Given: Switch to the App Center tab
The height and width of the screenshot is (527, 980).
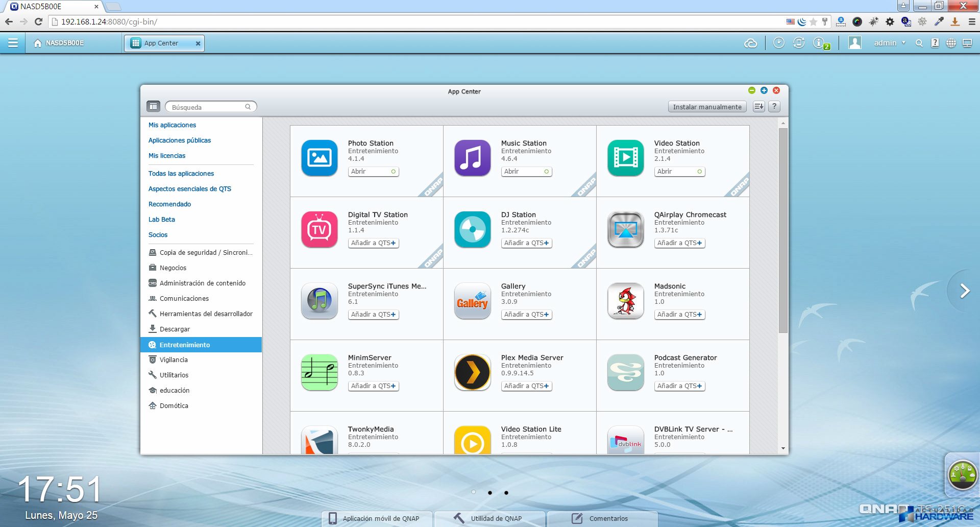Looking at the screenshot, I should click(163, 43).
